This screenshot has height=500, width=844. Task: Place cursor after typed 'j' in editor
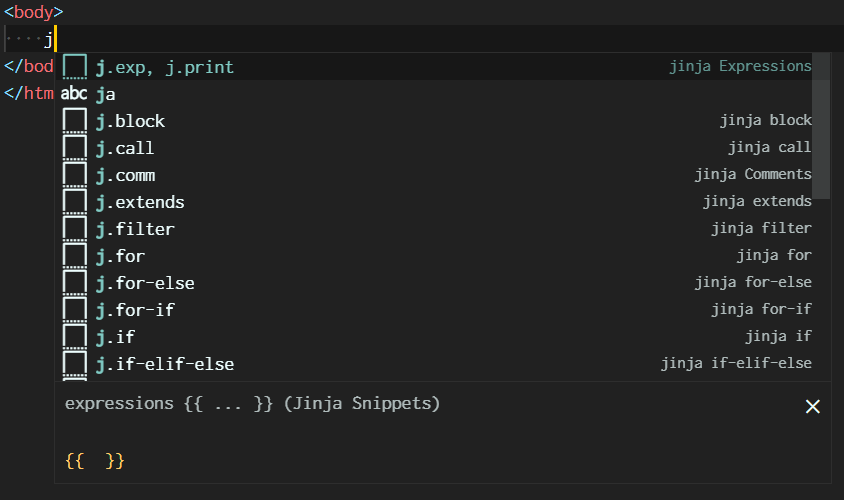(55, 40)
